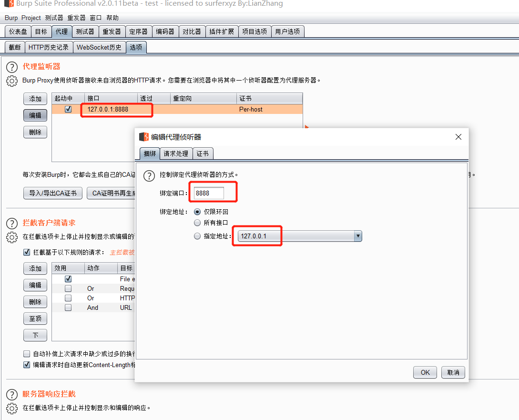The height and width of the screenshot is (420, 519).
Task: Sort listeners by the 证书 column header
Action: (269, 98)
